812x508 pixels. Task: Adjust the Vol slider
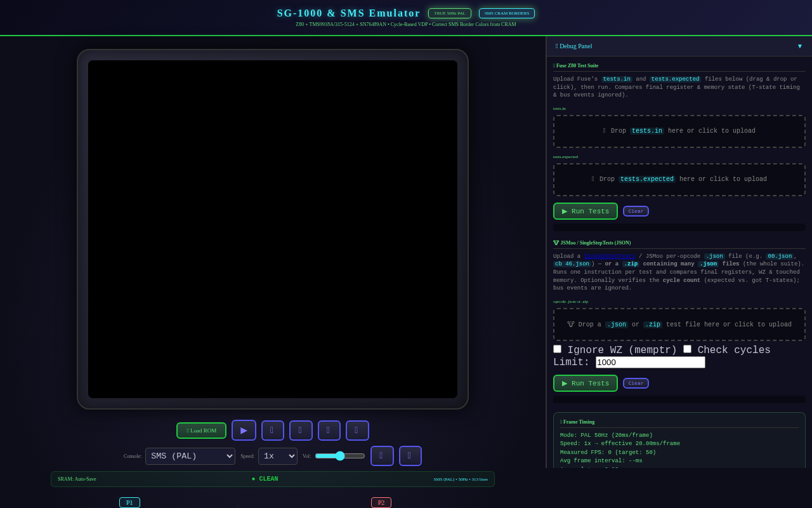tap(340, 456)
